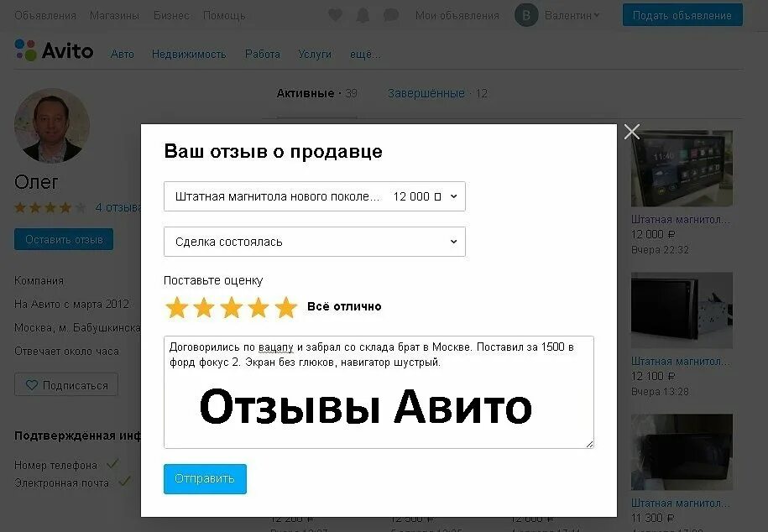Open the Недвижимость category
This screenshot has height=532, width=768.
coord(189,54)
